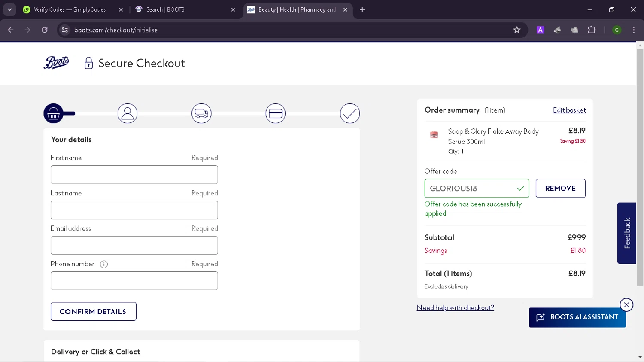Select the account details step icon
The image size is (644, 362).
pos(128,113)
